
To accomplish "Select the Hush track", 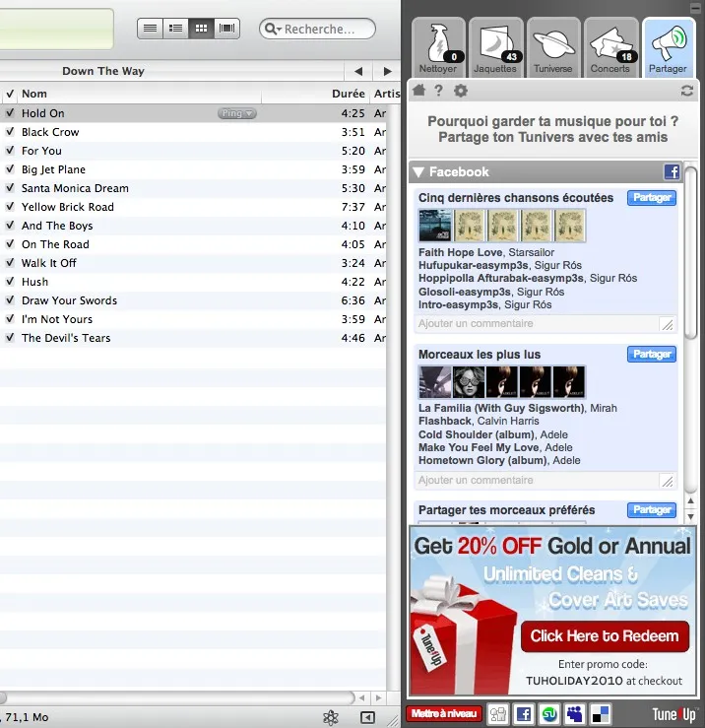I will (x=193, y=282).
